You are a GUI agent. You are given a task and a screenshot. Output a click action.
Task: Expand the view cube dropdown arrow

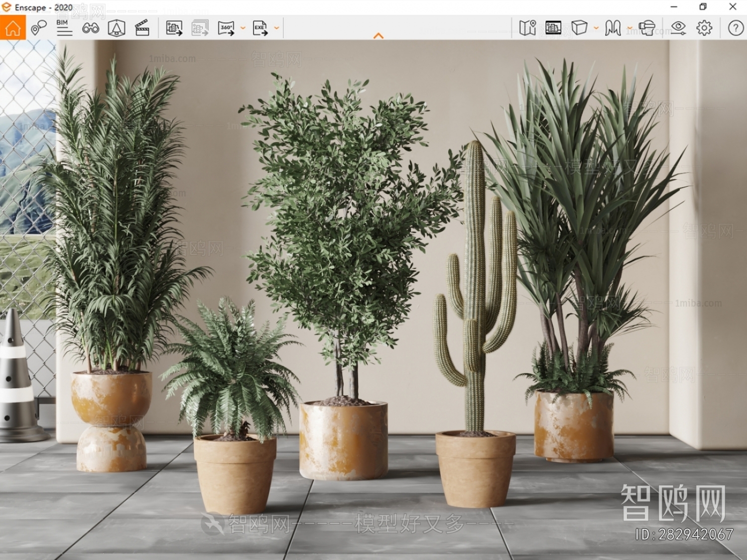click(596, 28)
